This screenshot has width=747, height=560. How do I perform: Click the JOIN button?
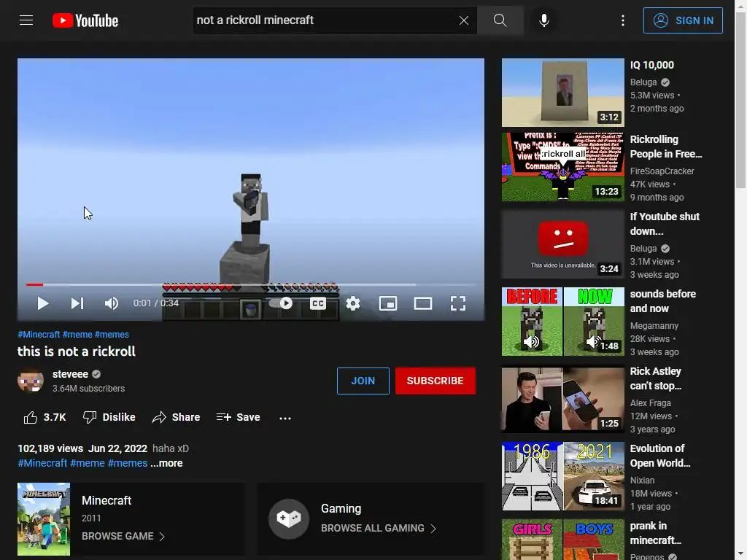363,381
